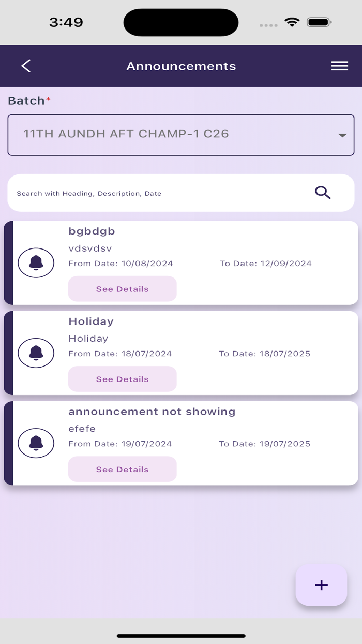Tap From Date: 18/07/2024

[x=120, y=354]
